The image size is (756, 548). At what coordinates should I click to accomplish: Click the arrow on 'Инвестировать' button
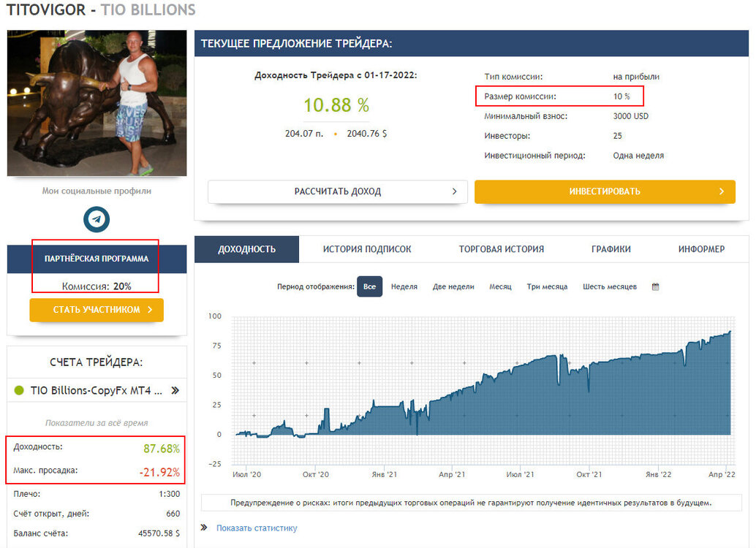click(x=722, y=191)
